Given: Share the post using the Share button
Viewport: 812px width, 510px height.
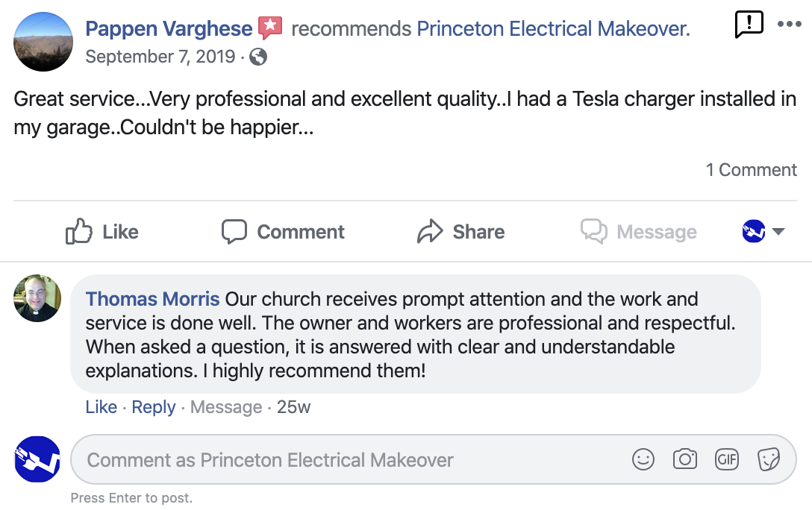Looking at the screenshot, I should [460, 232].
